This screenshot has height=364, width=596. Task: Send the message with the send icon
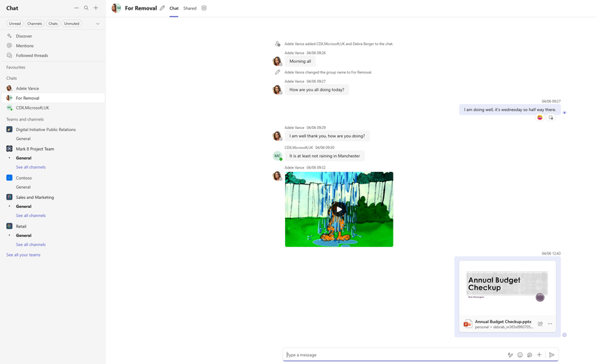pyautogui.click(x=552, y=355)
